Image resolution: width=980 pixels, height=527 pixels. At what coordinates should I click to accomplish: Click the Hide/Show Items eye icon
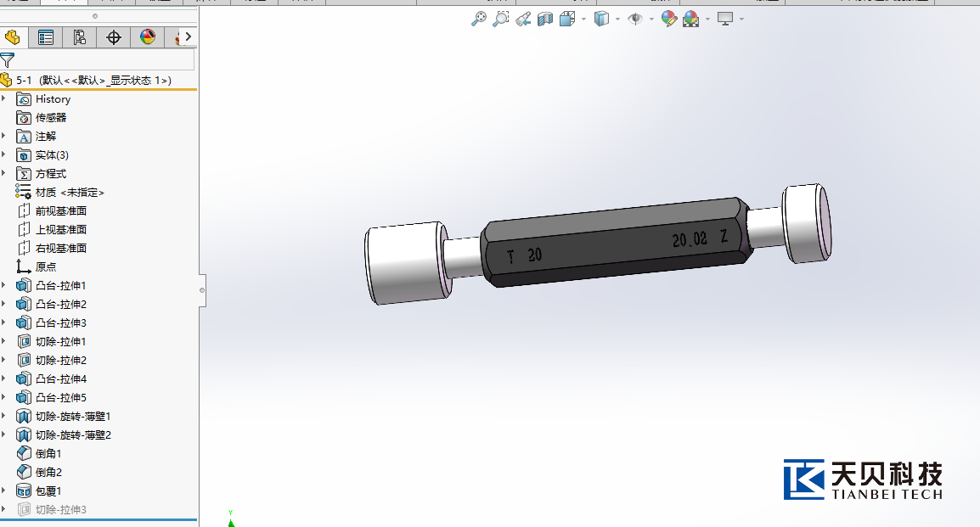pyautogui.click(x=635, y=19)
